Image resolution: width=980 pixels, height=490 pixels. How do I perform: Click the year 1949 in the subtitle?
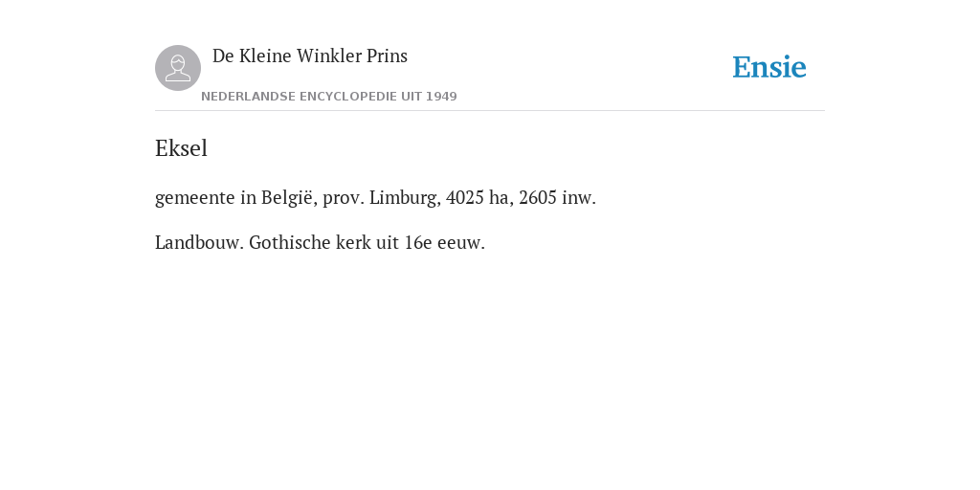coord(441,97)
